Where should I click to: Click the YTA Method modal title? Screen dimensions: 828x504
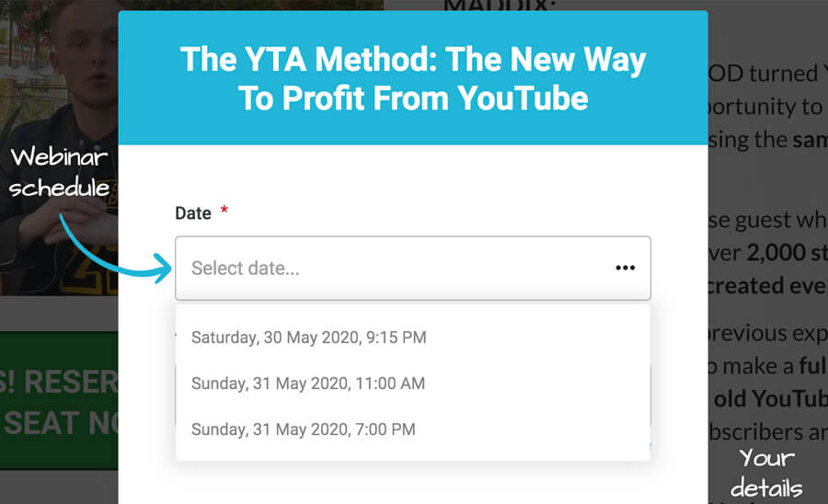click(x=413, y=78)
